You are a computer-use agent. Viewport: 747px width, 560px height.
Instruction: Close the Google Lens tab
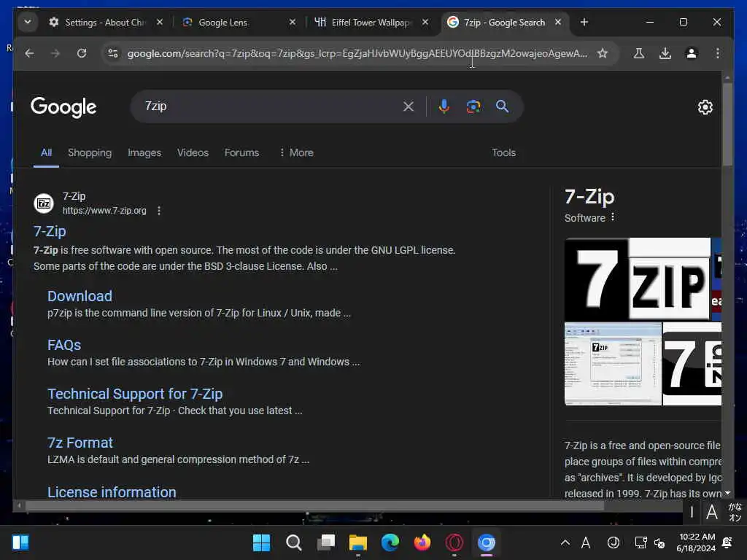tap(293, 23)
